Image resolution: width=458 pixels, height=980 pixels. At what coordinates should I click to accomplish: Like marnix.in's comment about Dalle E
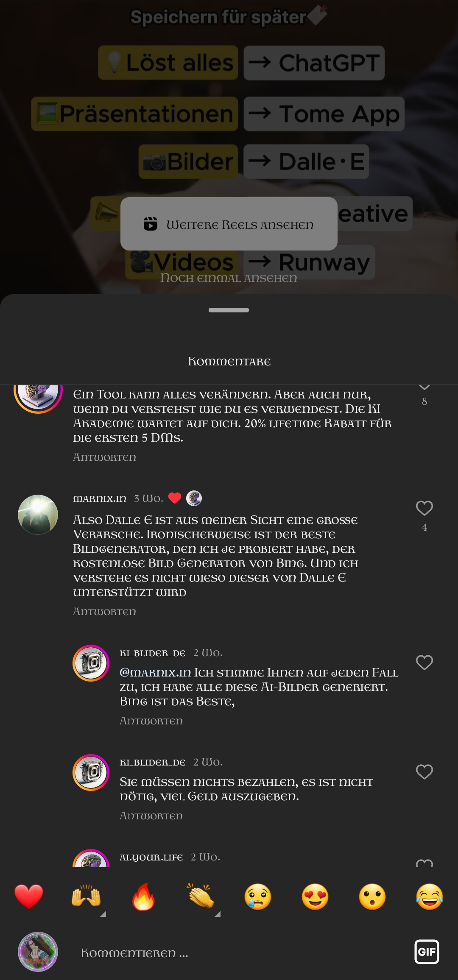[x=424, y=508]
